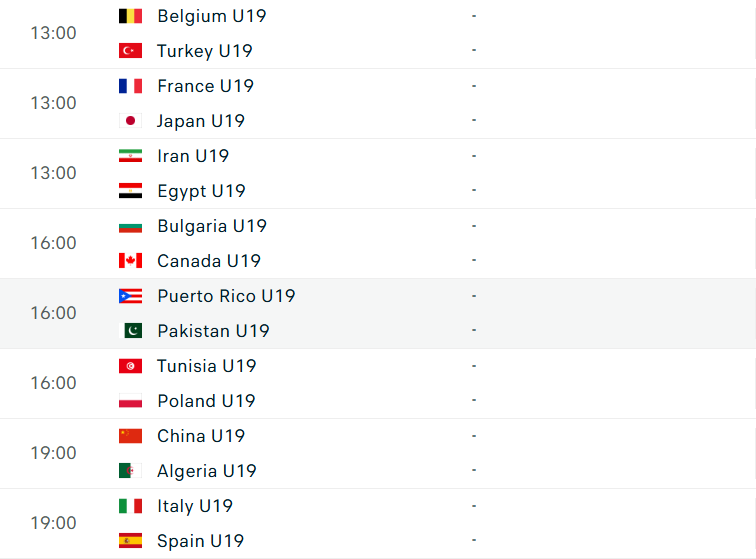Viewport: 756px width, 559px height.
Task: Click the Puerto Rico flag icon
Action: coord(130,296)
